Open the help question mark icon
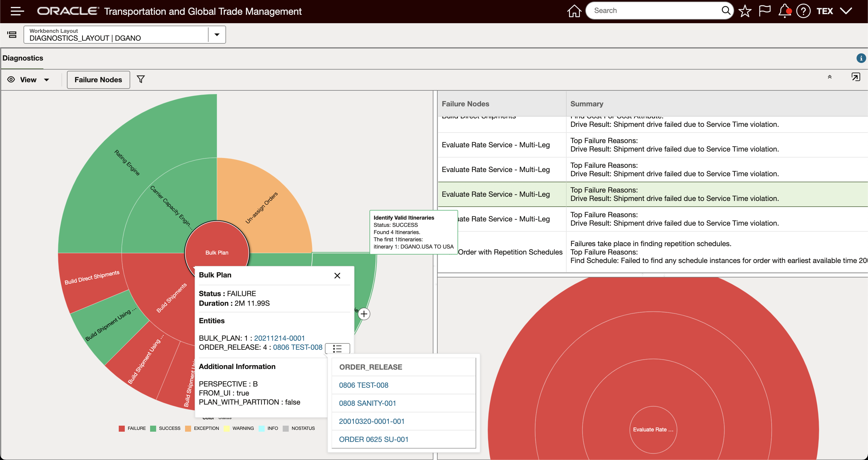This screenshot has width=868, height=460. click(x=803, y=11)
